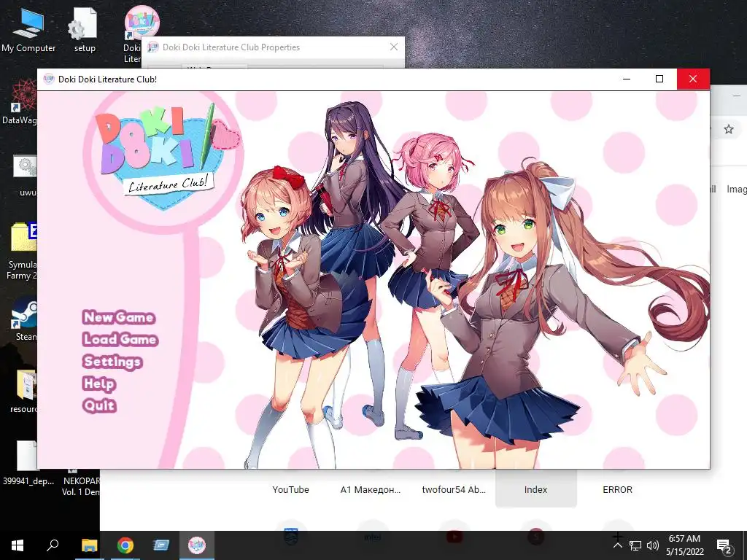Switch to Chrome in the taskbar

click(x=125, y=545)
